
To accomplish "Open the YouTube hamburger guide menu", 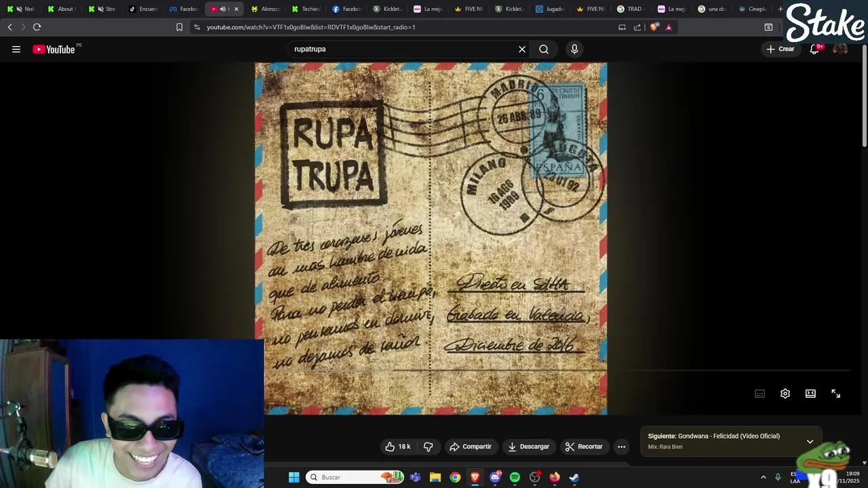I will click(x=16, y=49).
